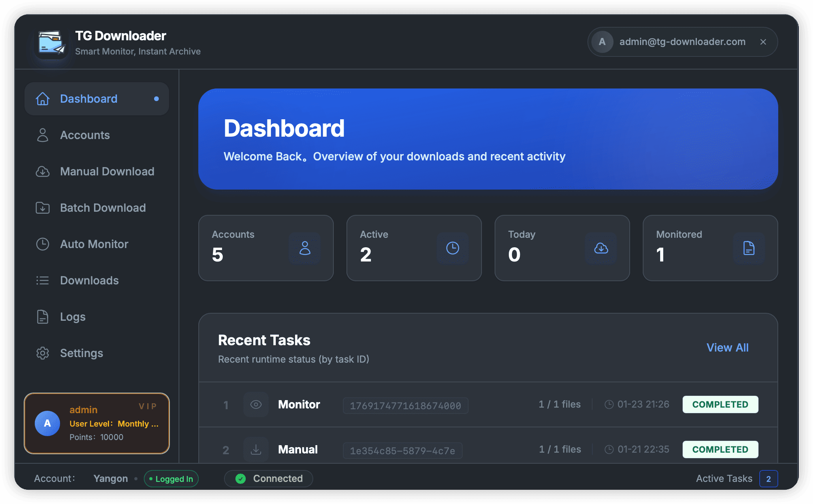Click the Downloads list icon in sidebar
This screenshot has height=504, width=813.
pyautogui.click(x=43, y=280)
